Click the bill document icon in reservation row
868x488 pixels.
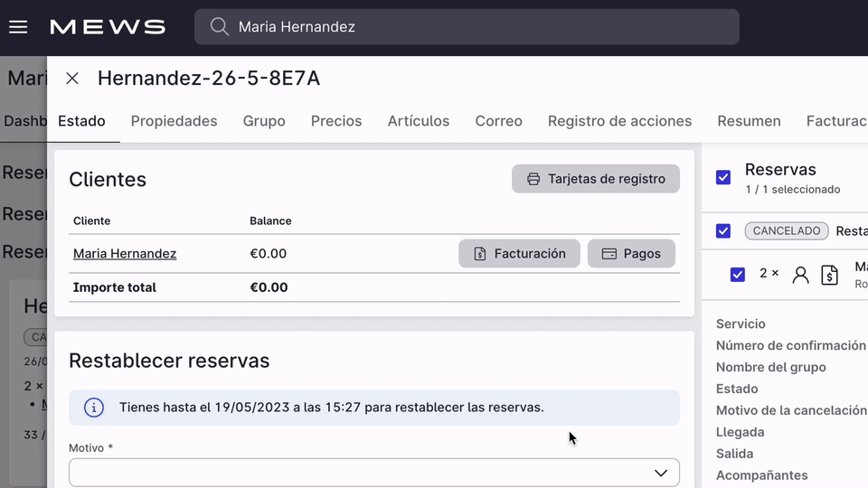[829, 275]
